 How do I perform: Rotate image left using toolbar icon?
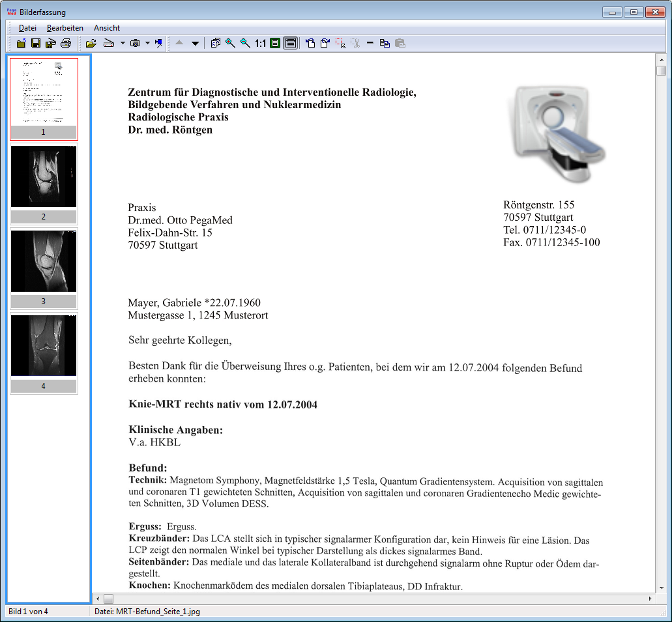point(310,44)
